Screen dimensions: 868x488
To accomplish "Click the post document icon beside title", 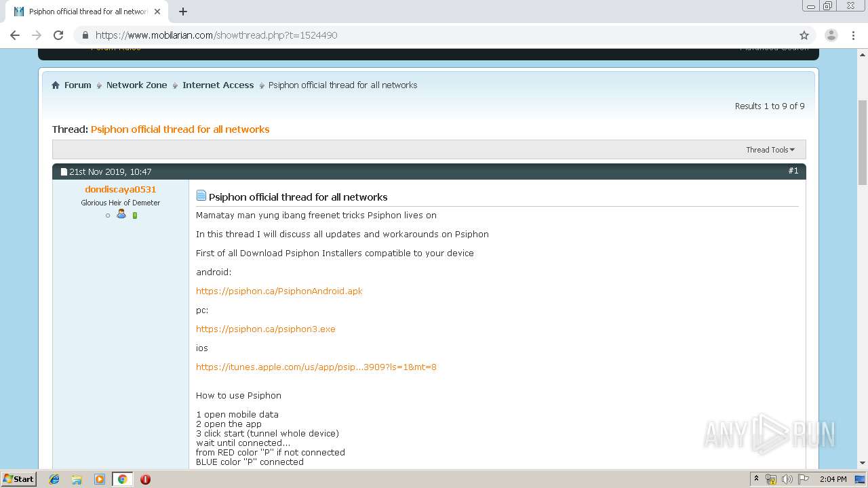I will click(201, 196).
